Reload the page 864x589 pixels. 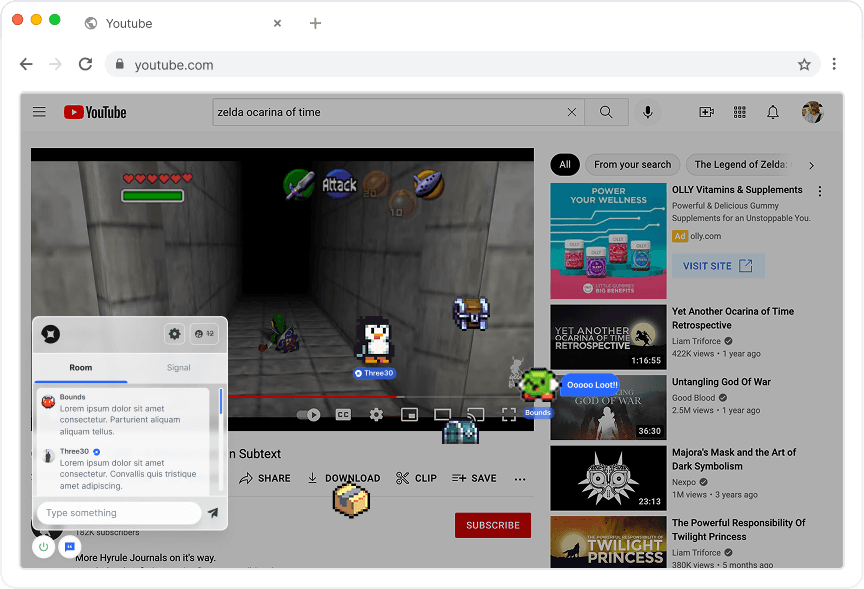tap(85, 64)
